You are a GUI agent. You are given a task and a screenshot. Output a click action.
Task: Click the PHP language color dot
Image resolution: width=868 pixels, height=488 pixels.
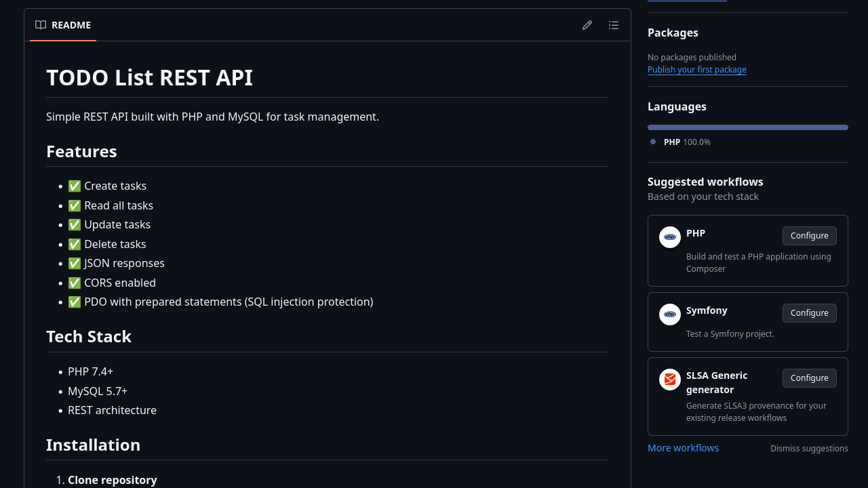click(653, 142)
